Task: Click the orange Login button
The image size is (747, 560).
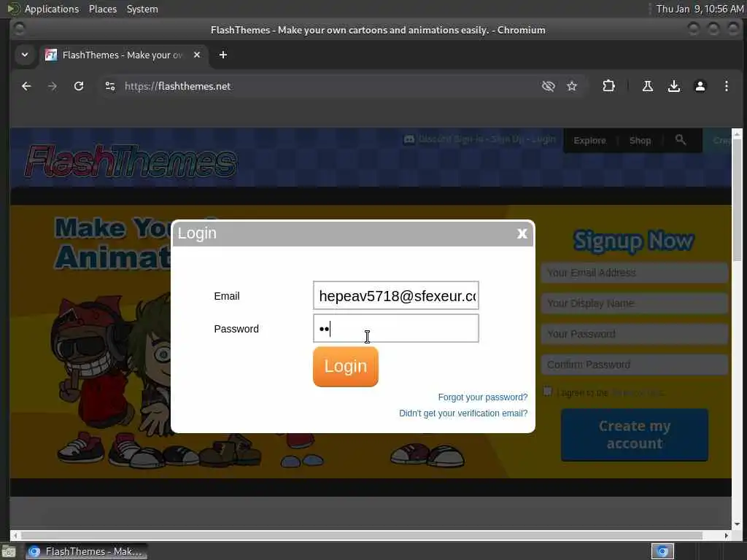Action: pos(345,366)
